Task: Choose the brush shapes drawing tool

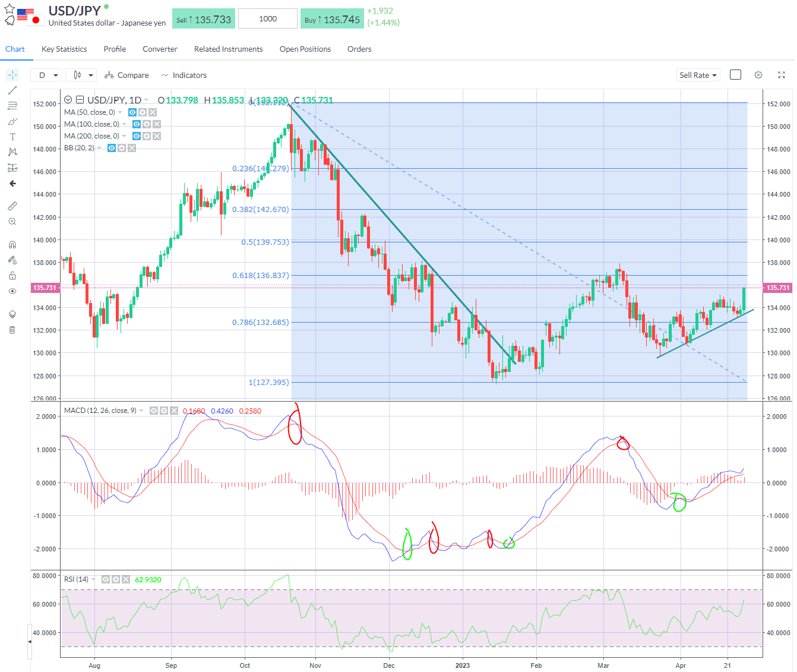Action: 12,121
